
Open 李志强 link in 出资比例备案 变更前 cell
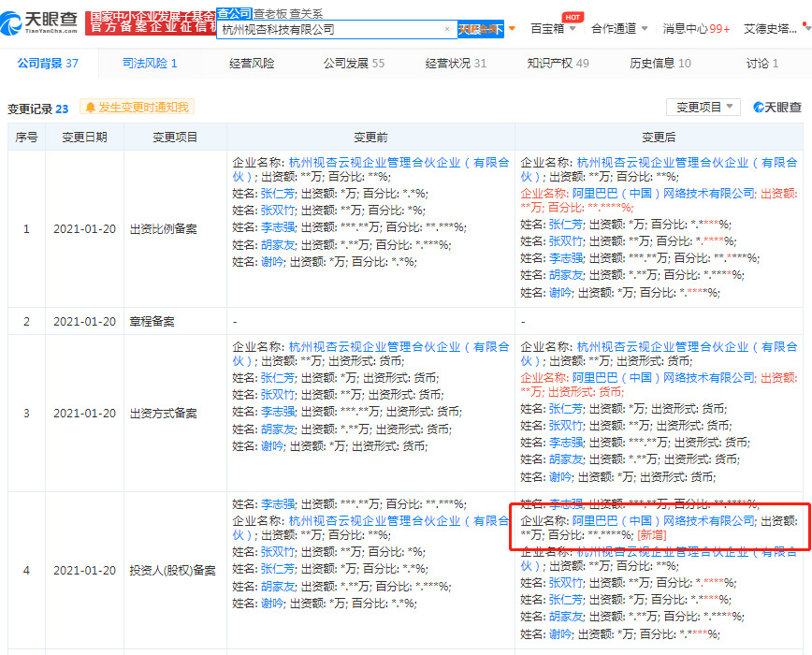pos(278,227)
